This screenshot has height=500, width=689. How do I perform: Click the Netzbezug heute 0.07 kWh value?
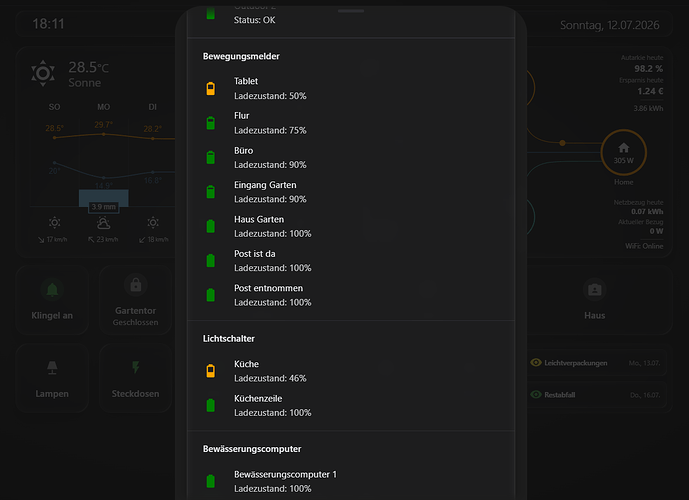coord(647,212)
